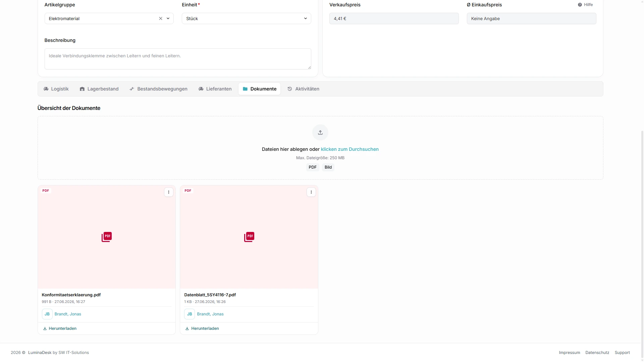Click the Bild file type badge in the upload area
This screenshot has height=362, width=644.
(328, 167)
